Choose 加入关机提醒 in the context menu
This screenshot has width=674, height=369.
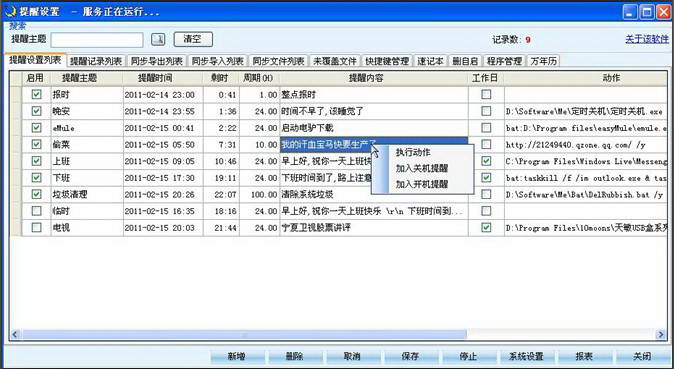[423, 168]
